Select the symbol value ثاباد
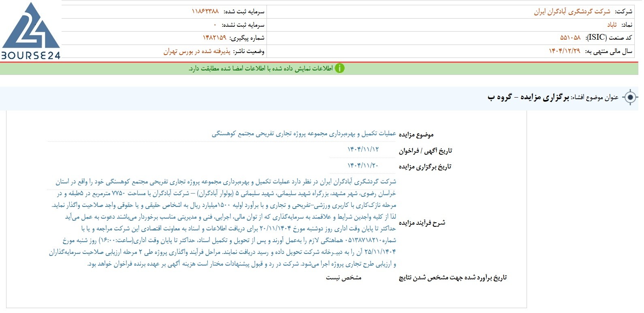 click(612, 25)
